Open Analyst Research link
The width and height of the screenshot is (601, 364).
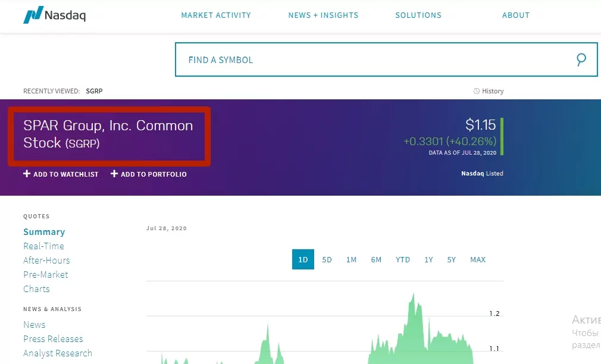point(58,353)
